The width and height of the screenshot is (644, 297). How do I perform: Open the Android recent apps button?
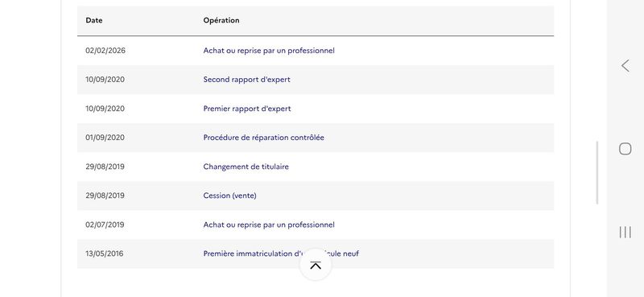(625, 232)
